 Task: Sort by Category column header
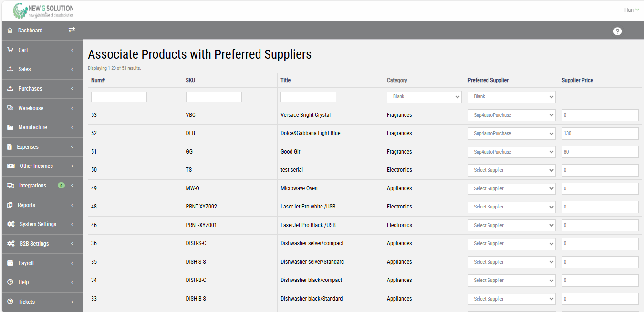(397, 80)
